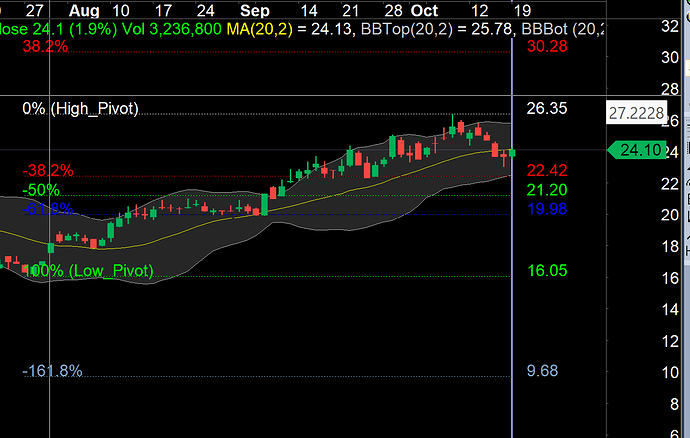The image size is (690, 438).
Task: Click the -161.8% extension label
Action: [x=52, y=371]
